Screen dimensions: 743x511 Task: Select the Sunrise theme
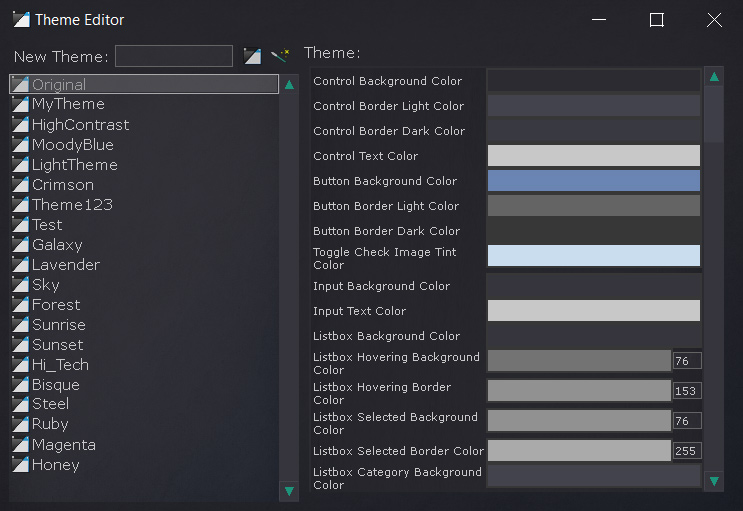tap(144, 324)
